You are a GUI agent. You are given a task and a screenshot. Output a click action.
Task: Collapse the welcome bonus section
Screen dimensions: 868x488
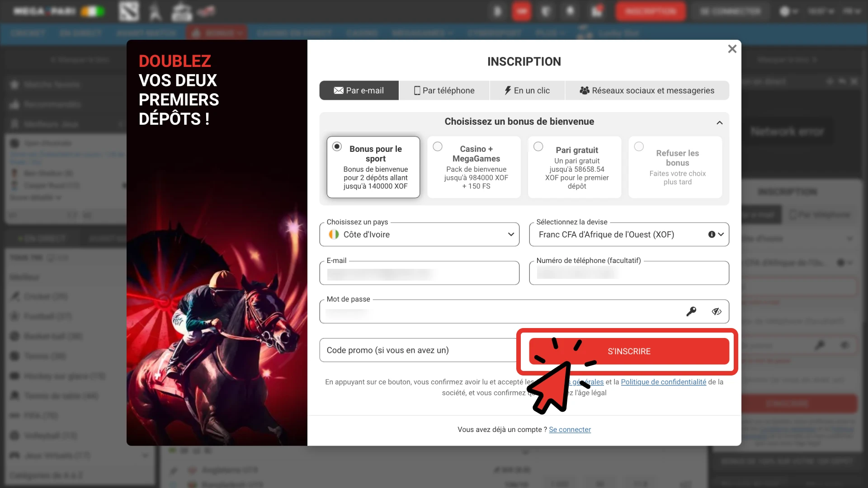click(719, 122)
